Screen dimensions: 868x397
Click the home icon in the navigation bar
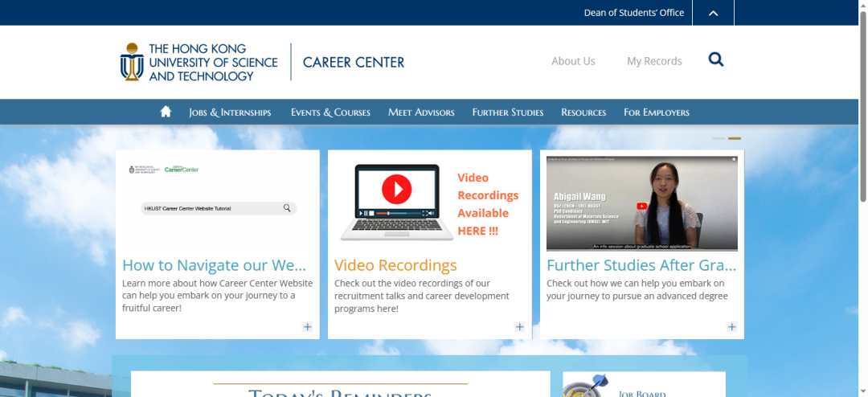[x=166, y=112]
